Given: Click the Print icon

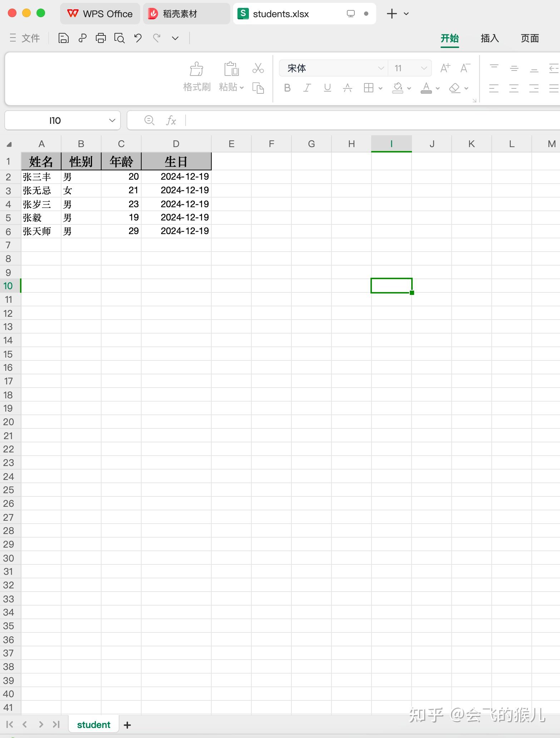Looking at the screenshot, I should pyautogui.click(x=101, y=38).
